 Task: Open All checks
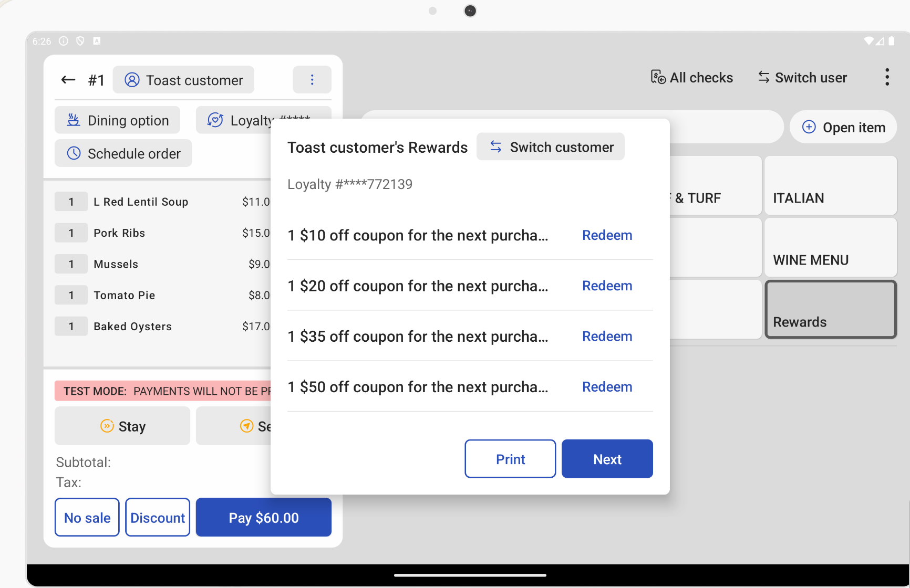[x=691, y=78]
